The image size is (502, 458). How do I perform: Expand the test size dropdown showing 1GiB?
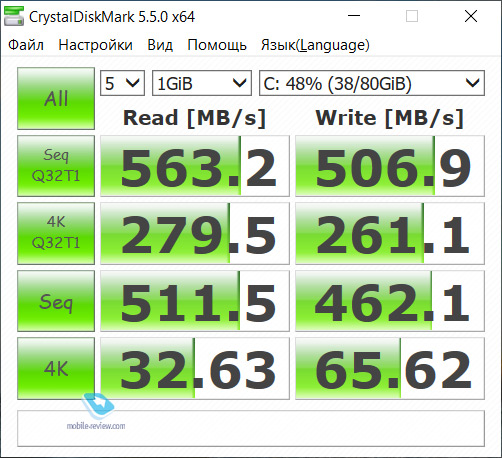[x=202, y=83]
